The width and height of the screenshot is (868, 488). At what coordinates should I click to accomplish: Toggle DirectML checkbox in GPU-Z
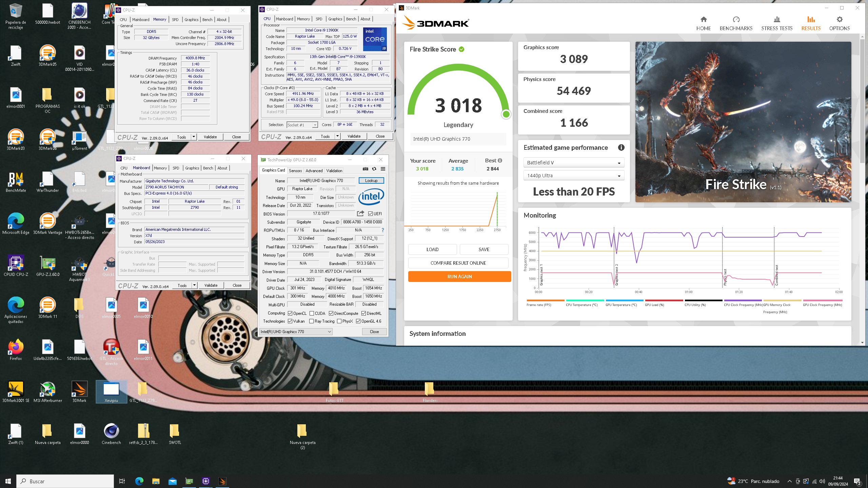[x=363, y=313]
